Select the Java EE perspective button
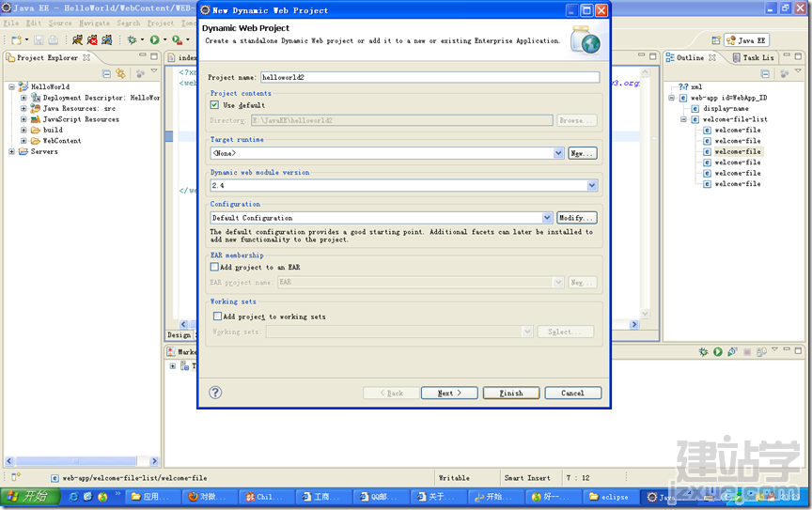812x510 pixels. pos(746,40)
